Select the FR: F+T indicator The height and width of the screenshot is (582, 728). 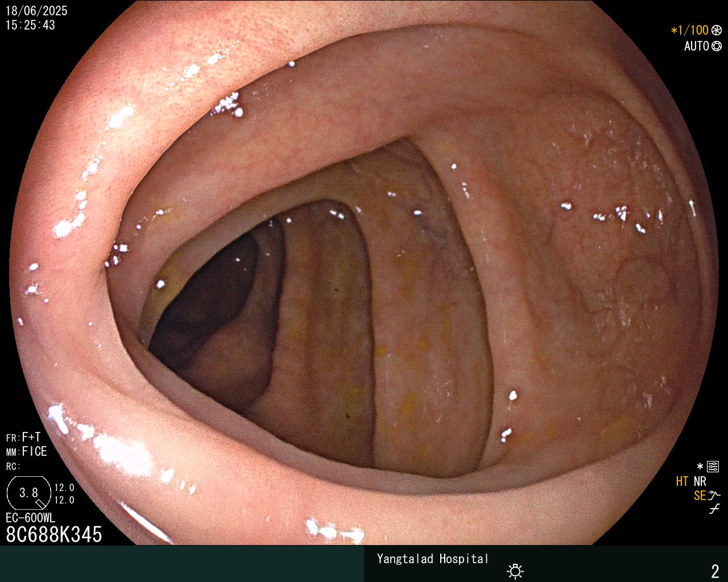[23, 437]
